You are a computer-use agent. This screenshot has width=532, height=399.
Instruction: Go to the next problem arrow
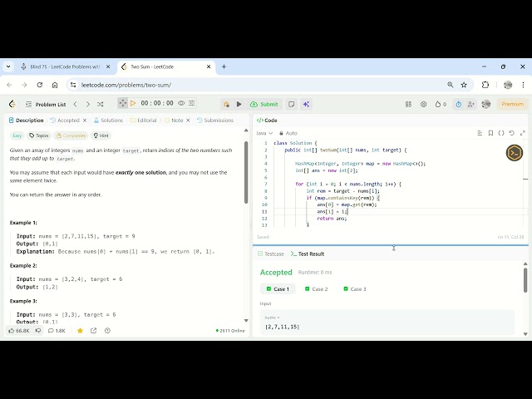[88, 104]
